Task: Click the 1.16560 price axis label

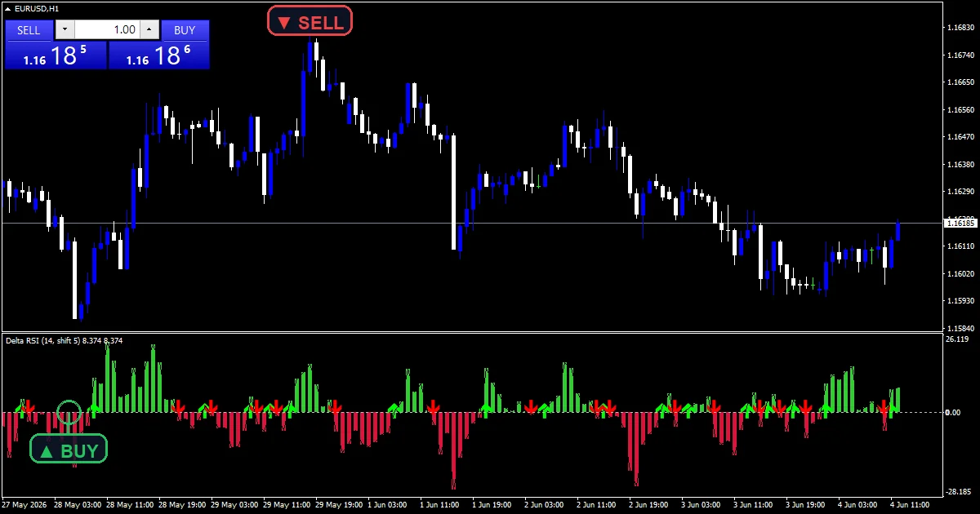Action: (960, 110)
